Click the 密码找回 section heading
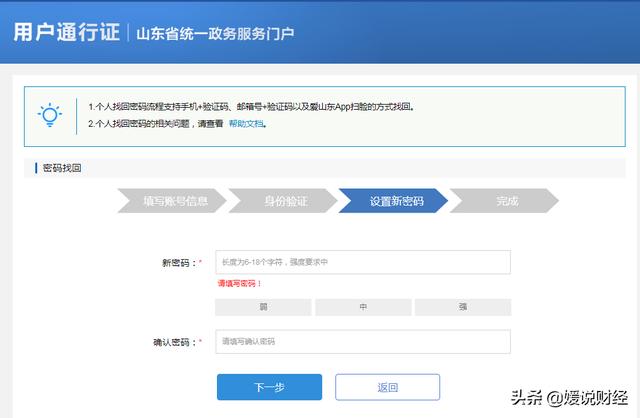This screenshot has height=418, width=640. (62, 167)
